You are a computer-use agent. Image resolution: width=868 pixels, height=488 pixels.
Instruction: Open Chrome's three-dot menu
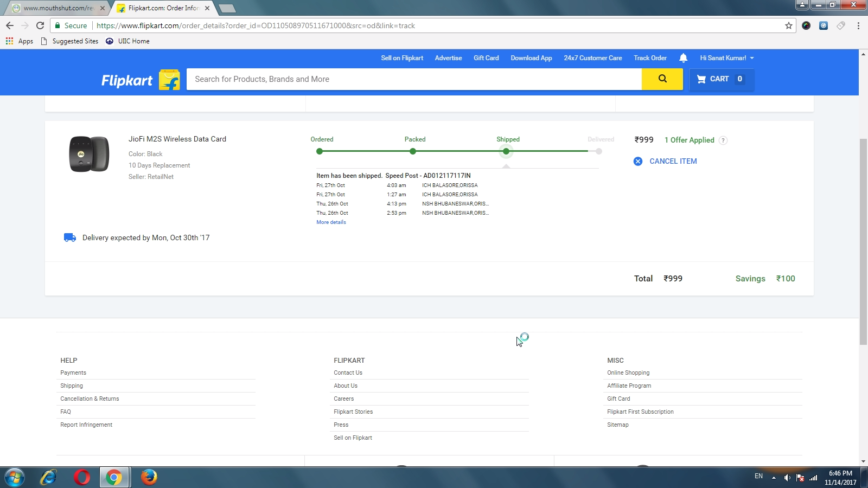(x=858, y=25)
